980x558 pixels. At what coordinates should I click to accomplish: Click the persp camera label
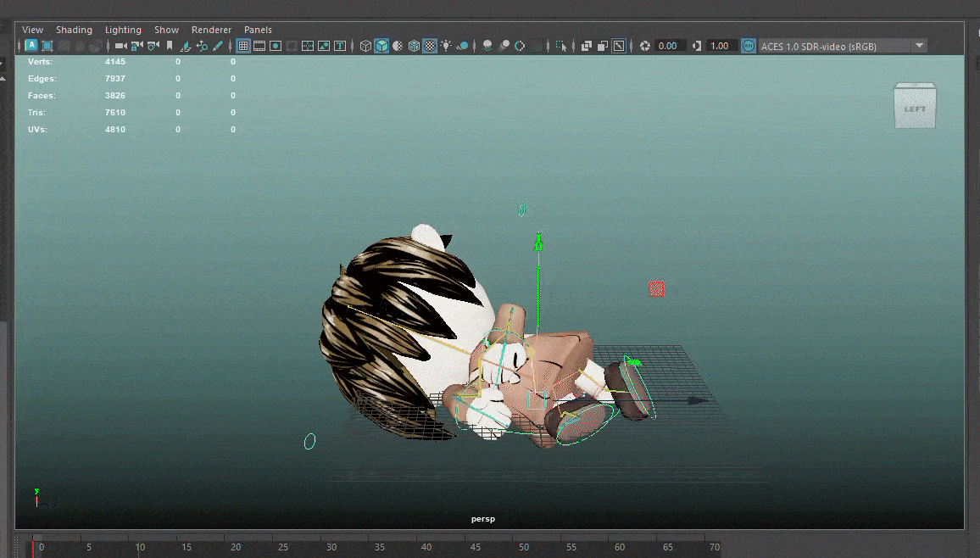(482, 519)
